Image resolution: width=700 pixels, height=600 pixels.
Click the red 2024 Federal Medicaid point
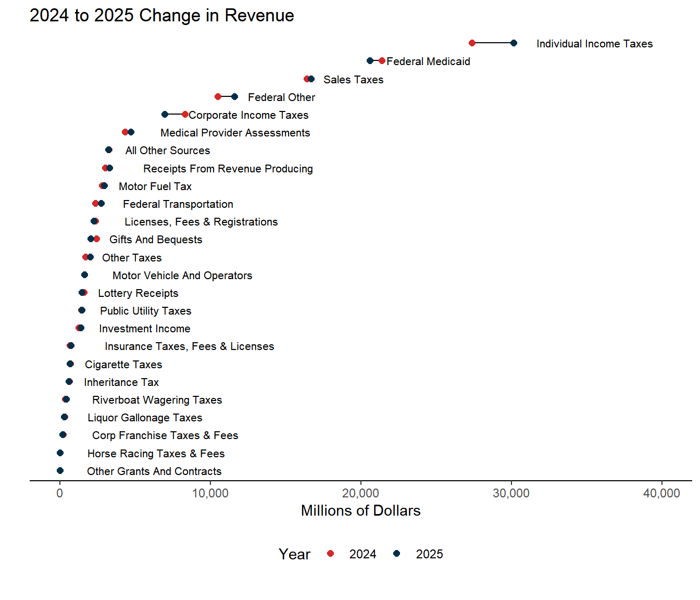[382, 61]
